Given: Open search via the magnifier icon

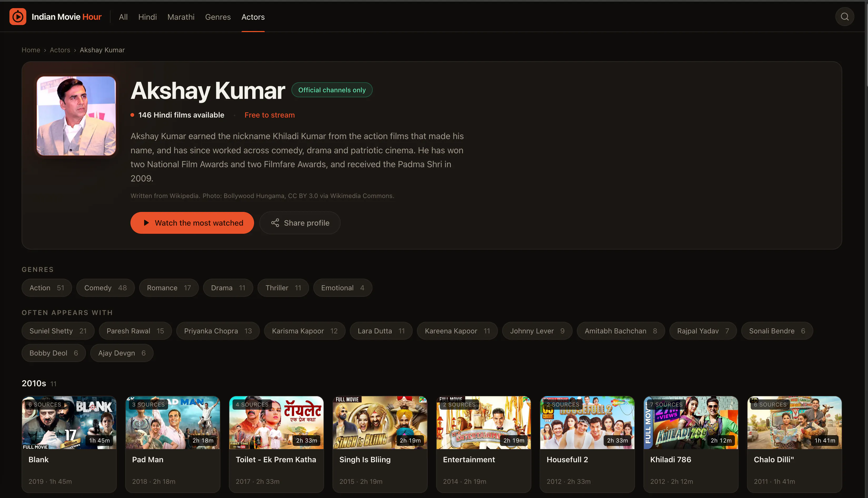Looking at the screenshot, I should click(844, 17).
